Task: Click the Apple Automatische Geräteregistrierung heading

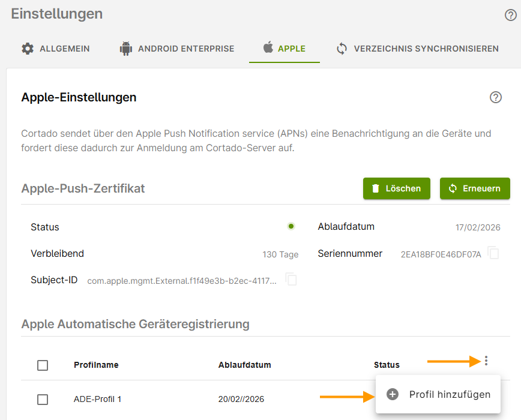Action: click(x=135, y=324)
